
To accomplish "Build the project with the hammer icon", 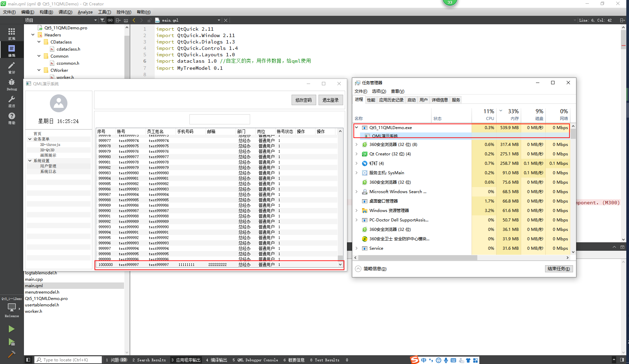I will [x=12, y=355].
